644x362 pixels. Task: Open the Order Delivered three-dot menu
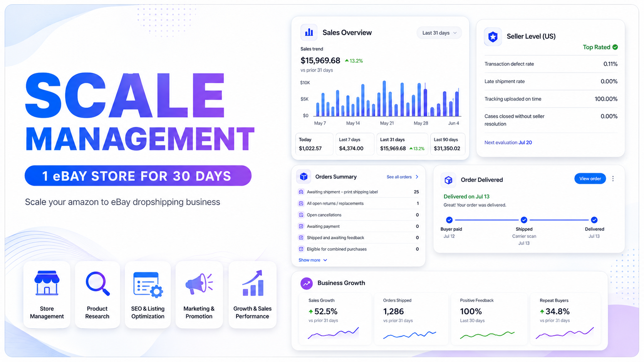click(613, 178)
